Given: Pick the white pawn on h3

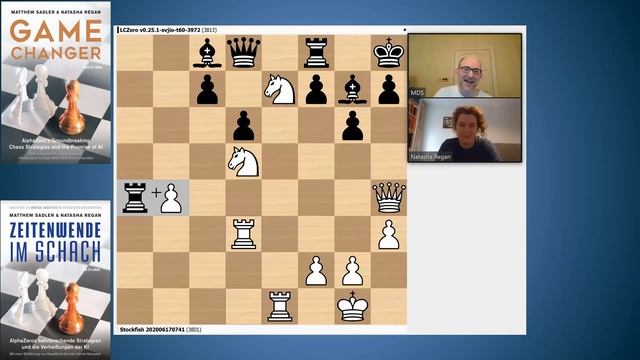Looking at the screenshot, I should (x=389, y=234).
